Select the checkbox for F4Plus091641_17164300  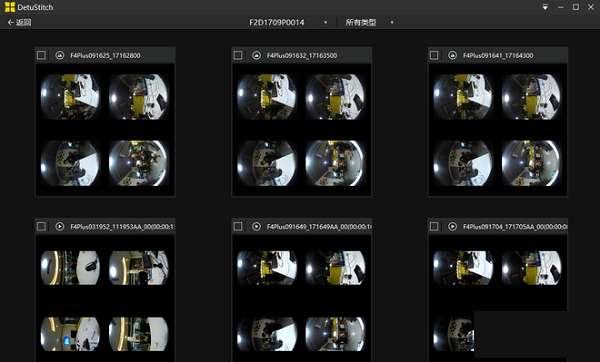click(434, 55)
